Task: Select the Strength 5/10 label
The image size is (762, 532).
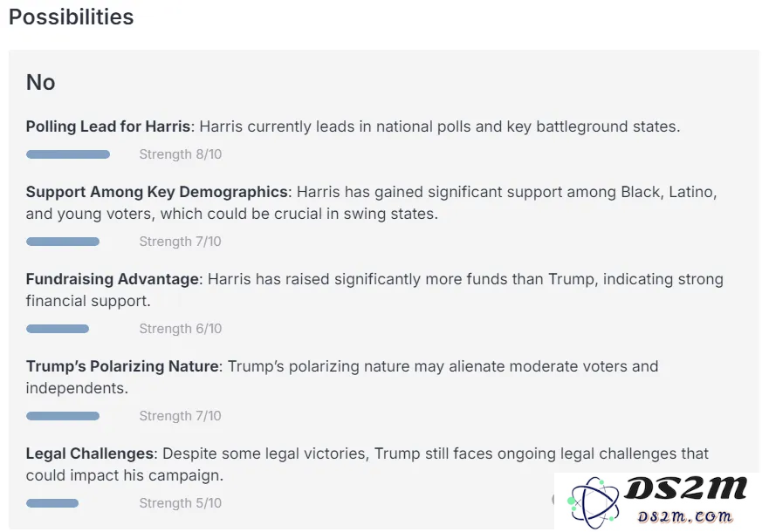Action: pyautogui.click(x=181, y=503)
